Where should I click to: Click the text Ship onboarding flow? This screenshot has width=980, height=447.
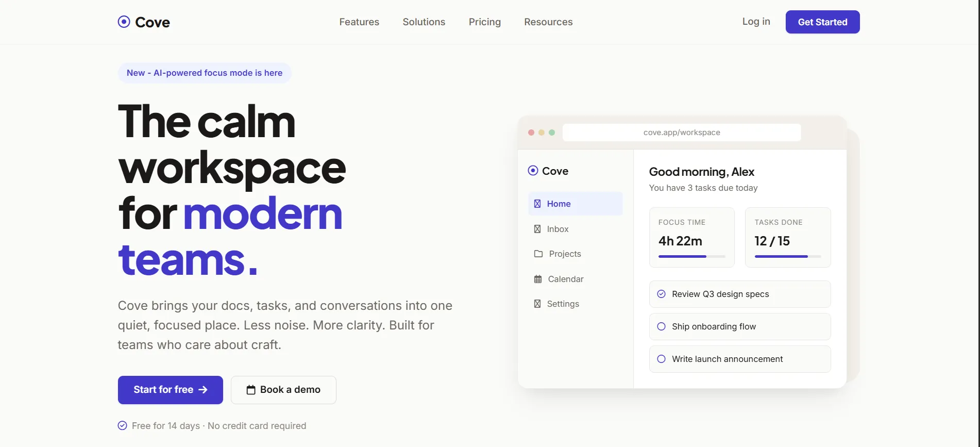click(714, 326)
